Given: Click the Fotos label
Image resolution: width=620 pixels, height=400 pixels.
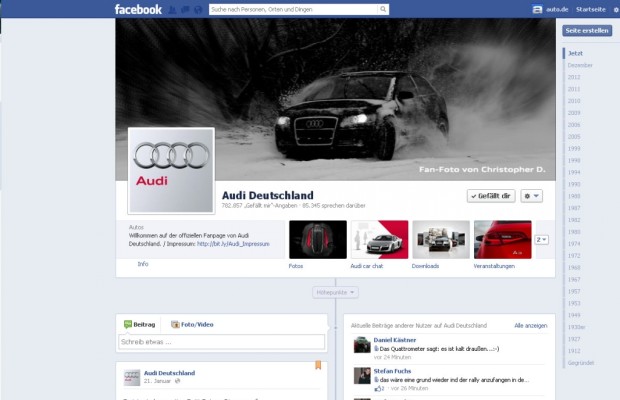Looking at the screenshot, I should point(296,266).
